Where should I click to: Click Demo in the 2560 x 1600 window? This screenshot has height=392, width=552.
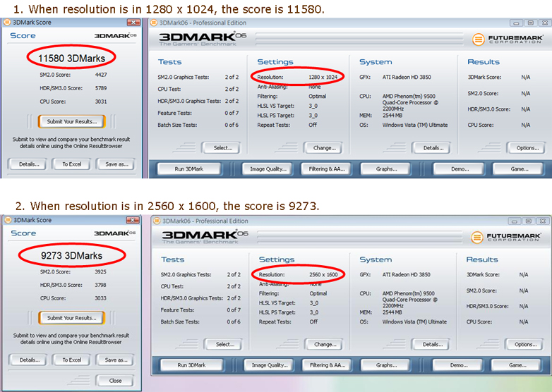click(x=458, y=365)
